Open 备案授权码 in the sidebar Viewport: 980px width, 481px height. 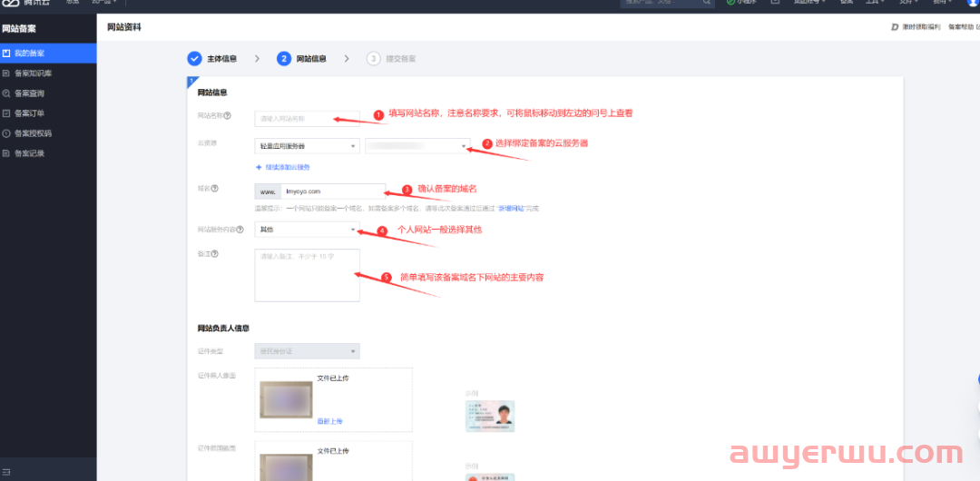[48, 133]
